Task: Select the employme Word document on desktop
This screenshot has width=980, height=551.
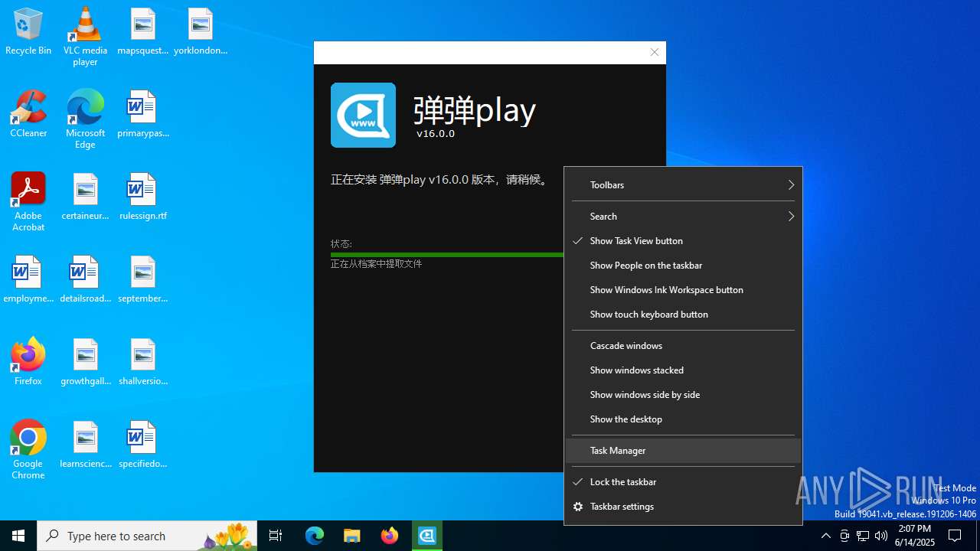Action: pos(28,280)
